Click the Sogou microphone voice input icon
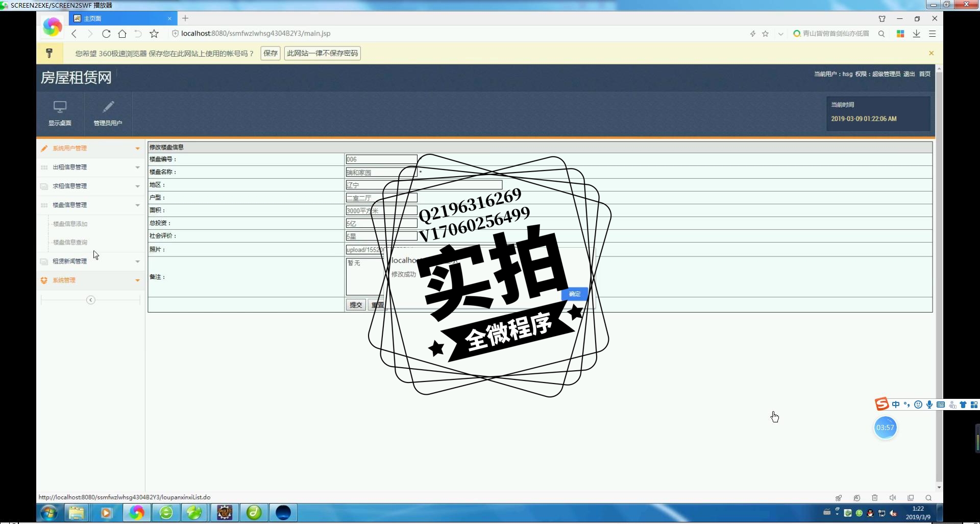 tap(929, 404)
